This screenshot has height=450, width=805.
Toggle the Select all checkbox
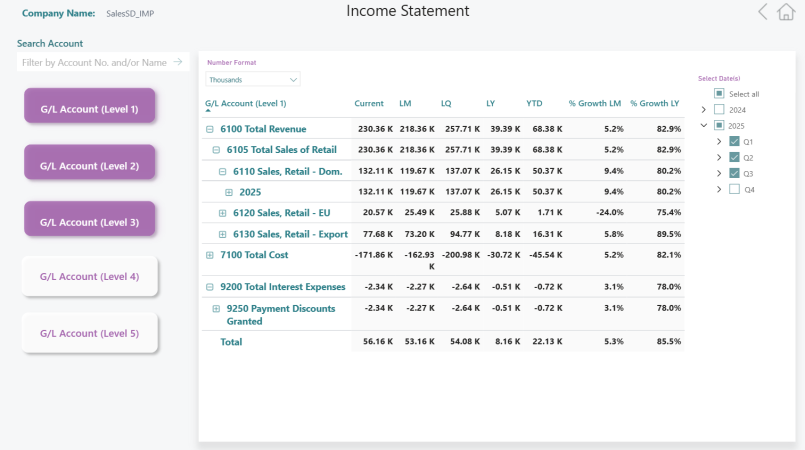point(719,94)
